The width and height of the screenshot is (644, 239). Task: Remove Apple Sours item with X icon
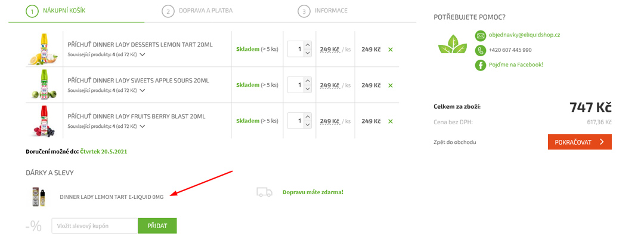tap(391, 85)
